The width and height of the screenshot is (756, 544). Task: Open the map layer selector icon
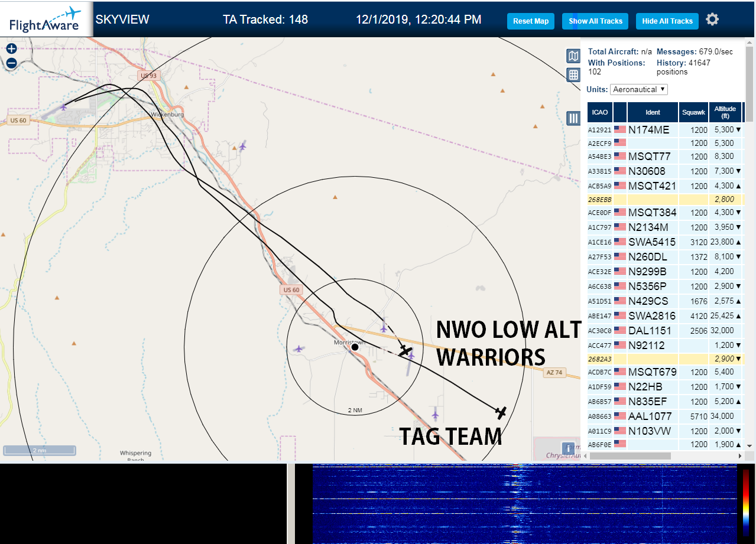point(573,56)
